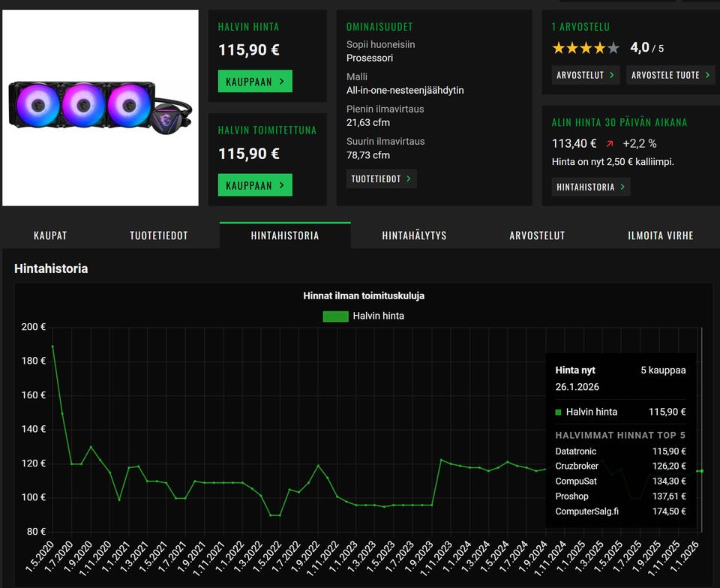Click ComputerSalg.fi price row
The width and height of the screenshot is (720, 588).
point(620,511)
